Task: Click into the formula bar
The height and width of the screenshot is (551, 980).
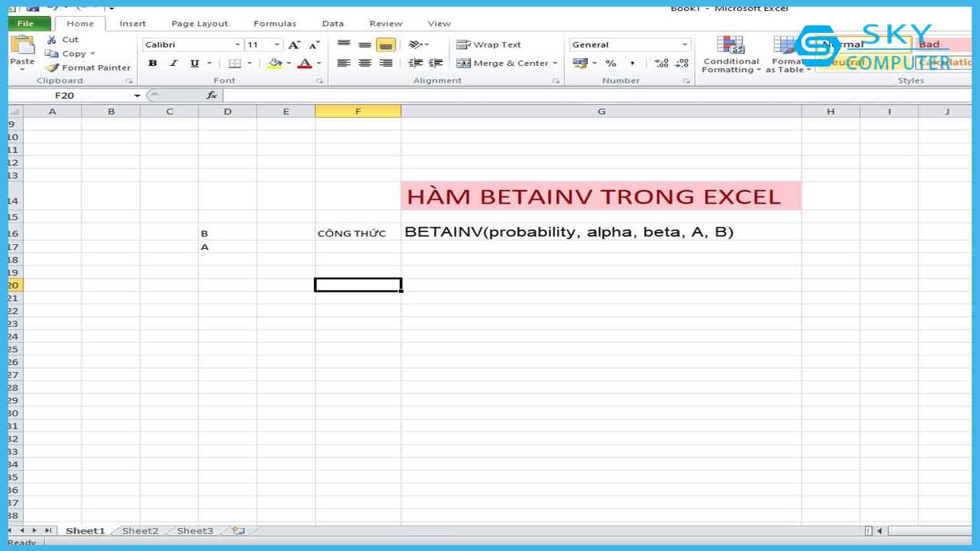Action: pos(597,96)
